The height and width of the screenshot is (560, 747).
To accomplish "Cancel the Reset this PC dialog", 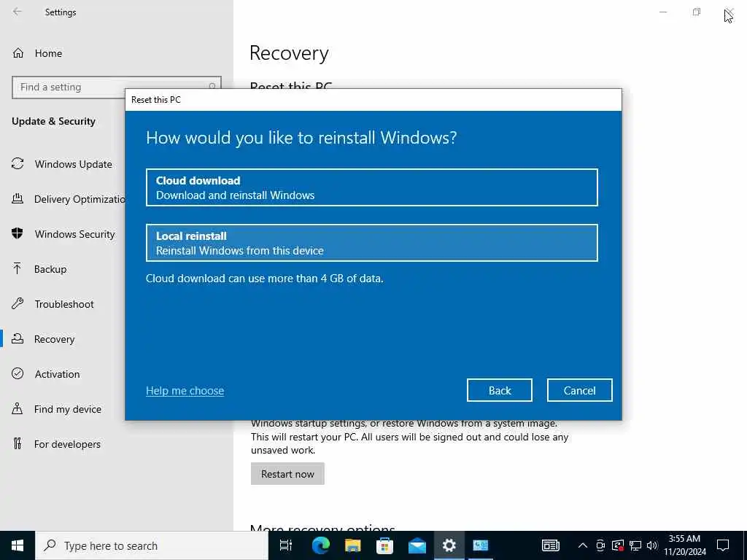I will pyautogui.click(x=579, y=391).
